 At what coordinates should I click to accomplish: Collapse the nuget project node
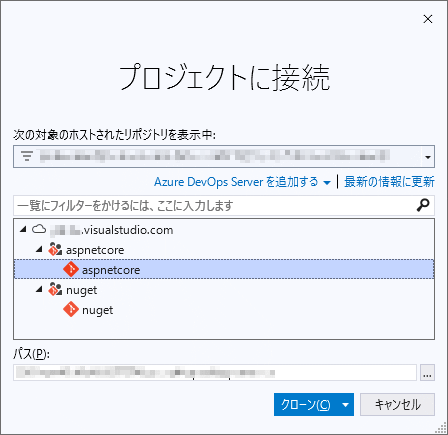click(39, 289)
